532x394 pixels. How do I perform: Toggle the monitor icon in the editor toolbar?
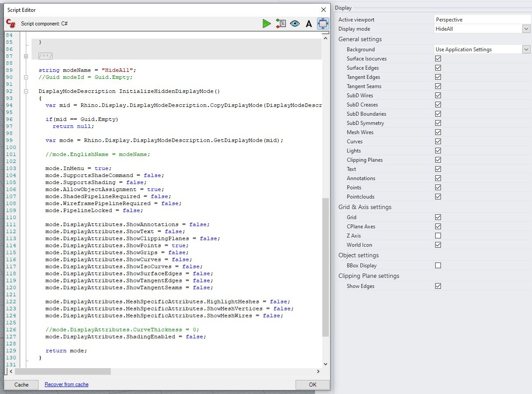[x=323, y=24]
